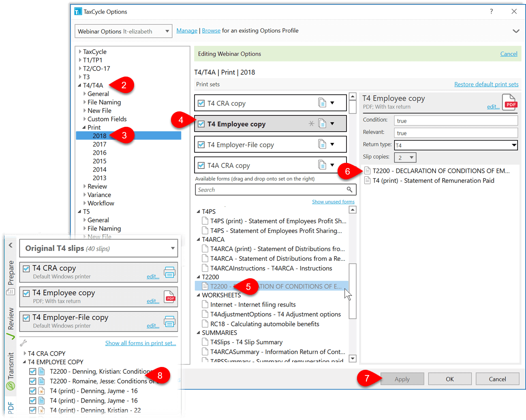Select the 2017 print year in tree
The width and height of the screenshot is (526, 420).
(x=99, y=144)
